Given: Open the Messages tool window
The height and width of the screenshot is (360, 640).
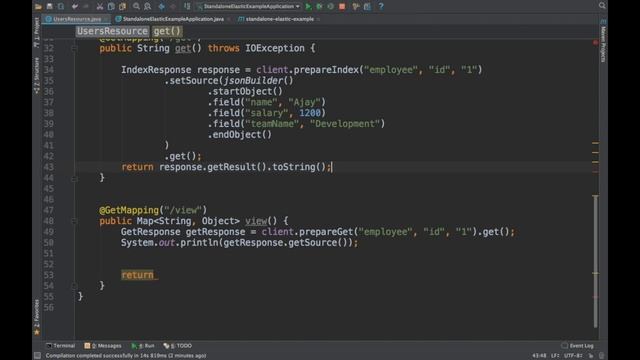Looking at the screenshot, I should (x=103, y=346).
